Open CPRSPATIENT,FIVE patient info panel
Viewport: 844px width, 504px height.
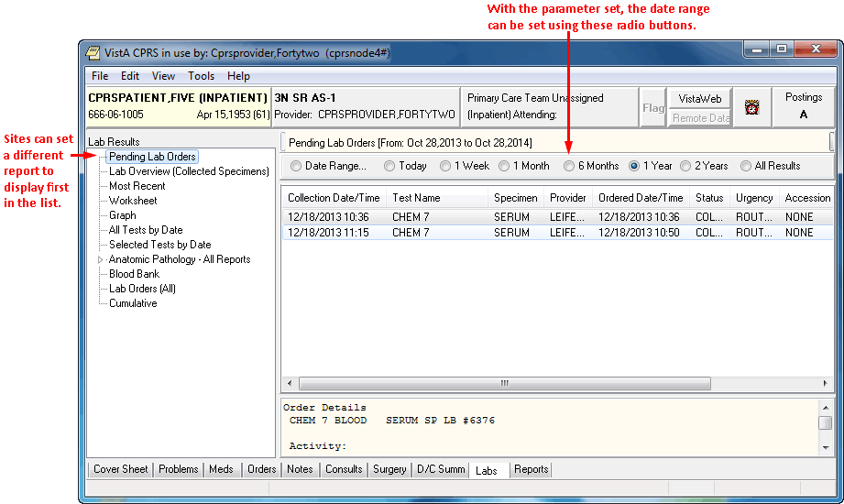tap(178, 106)
